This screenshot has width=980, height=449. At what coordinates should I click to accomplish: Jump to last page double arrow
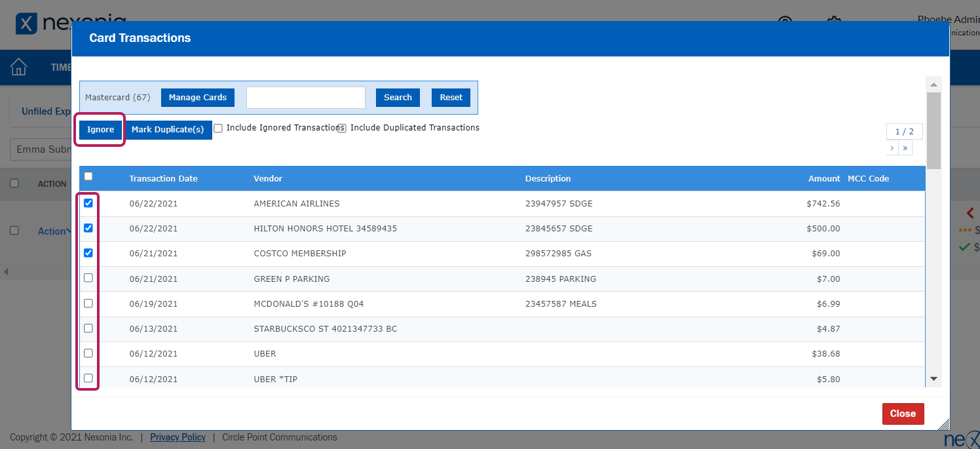point(905,148)
